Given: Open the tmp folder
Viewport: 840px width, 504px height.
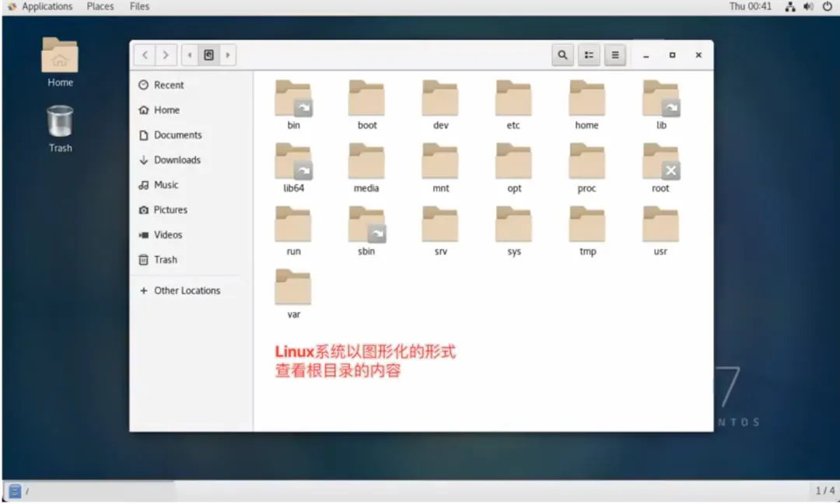Looking at the screenshot, I should pyautogui.click(x=586, y=231).
